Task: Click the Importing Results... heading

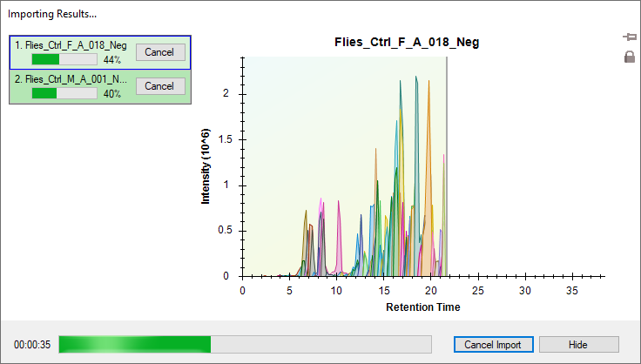Action: 52,14
